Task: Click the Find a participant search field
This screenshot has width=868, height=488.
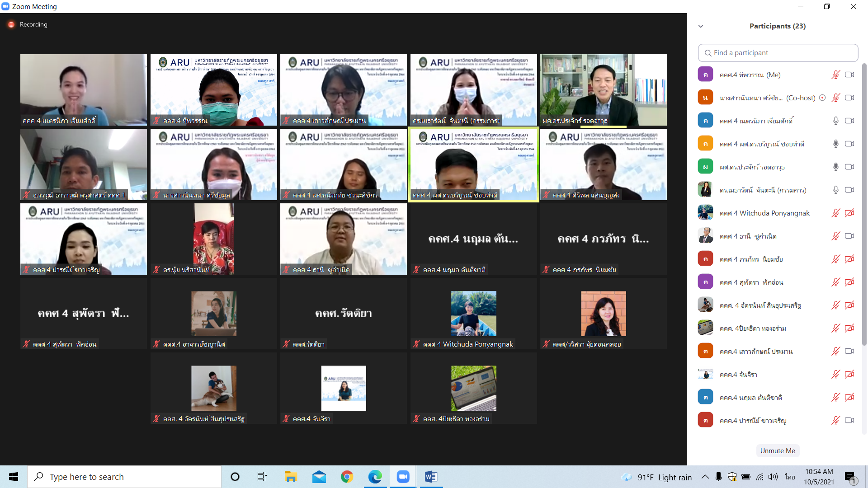Action: tap(778, 53)
